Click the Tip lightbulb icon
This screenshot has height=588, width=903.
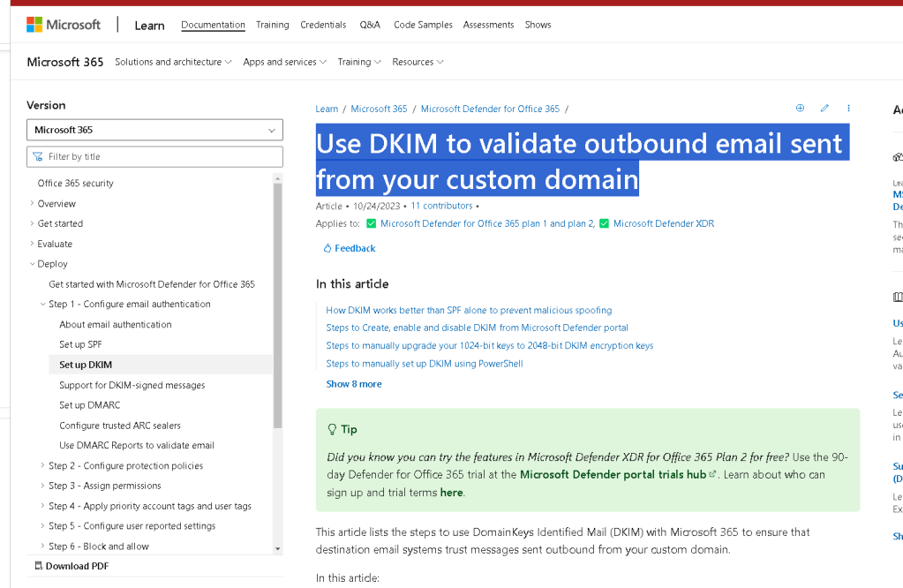332,429
